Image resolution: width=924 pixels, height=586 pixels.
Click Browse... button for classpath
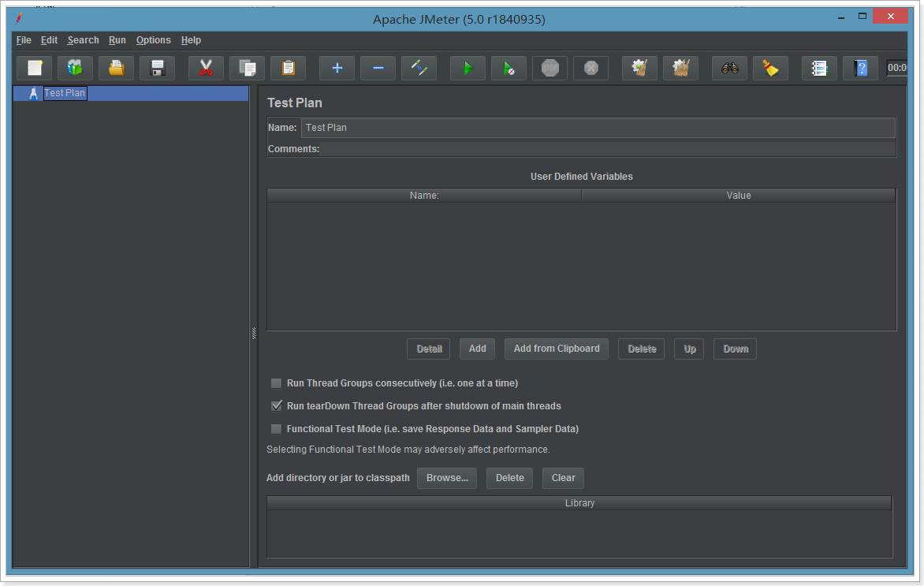coord(447,478)
